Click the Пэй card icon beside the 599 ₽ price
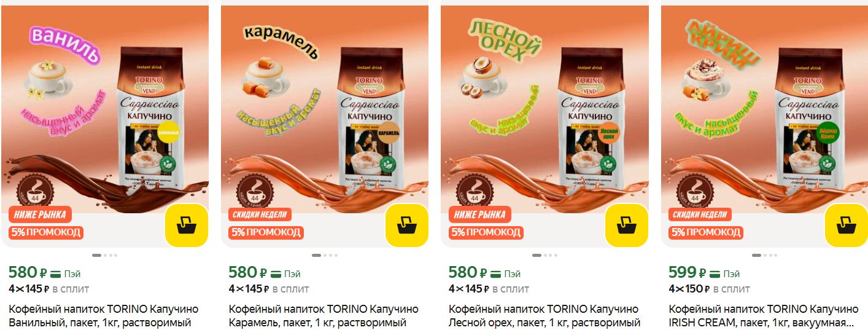This screenshot has width=868, height=330. [x=715, y=273]
